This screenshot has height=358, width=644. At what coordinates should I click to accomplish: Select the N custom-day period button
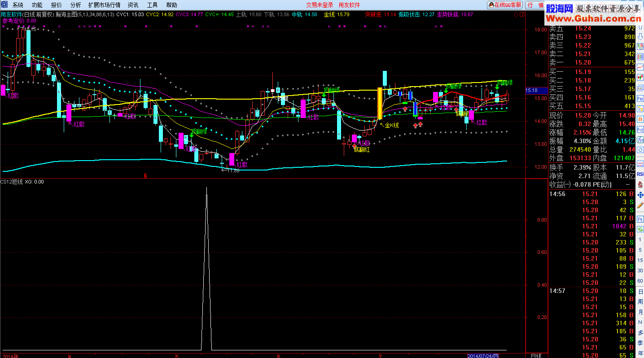tap(640, 322)
